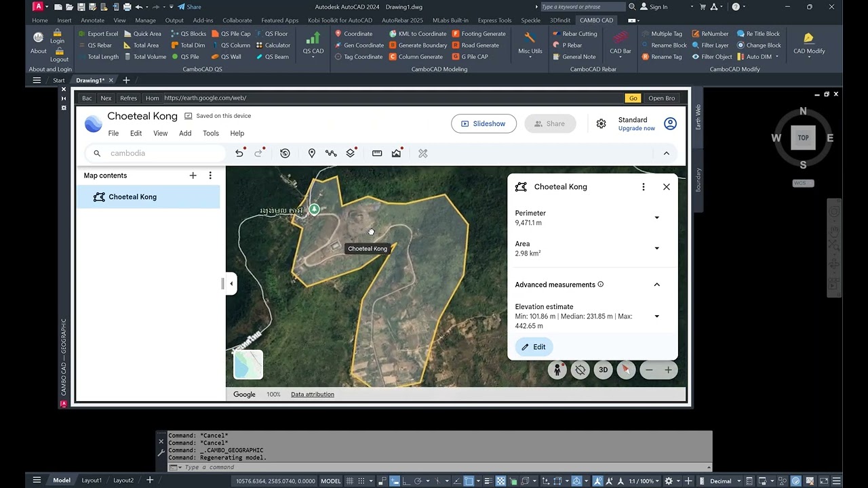Click the Multiple Tag tool
The image size is (868, 488).
[x=661, y=33]
